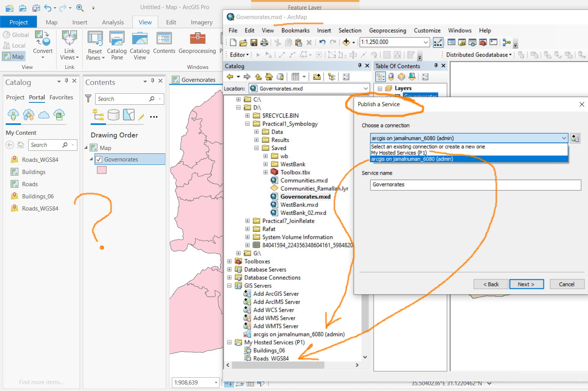This screenshot has height=391, width=588.
Task: Expand the Toolboxes tree node
Action: pos(229,261)
